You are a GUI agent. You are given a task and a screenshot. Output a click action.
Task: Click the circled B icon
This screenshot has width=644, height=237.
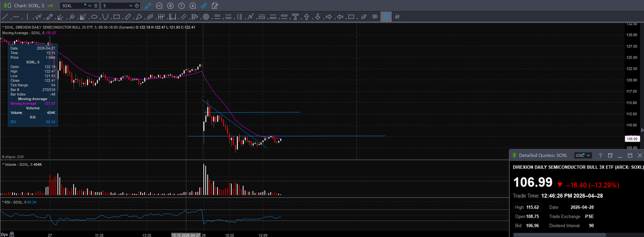(170, 5)
